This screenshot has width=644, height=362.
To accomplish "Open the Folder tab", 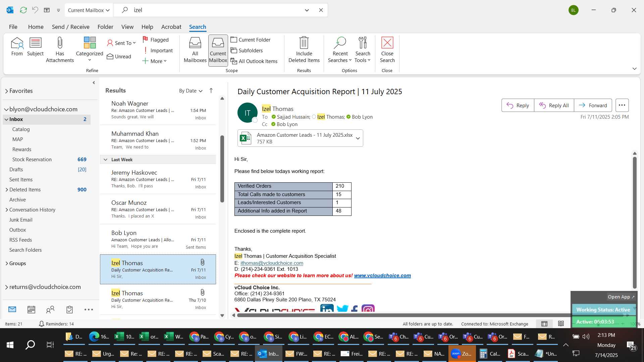I will point(105,27).
